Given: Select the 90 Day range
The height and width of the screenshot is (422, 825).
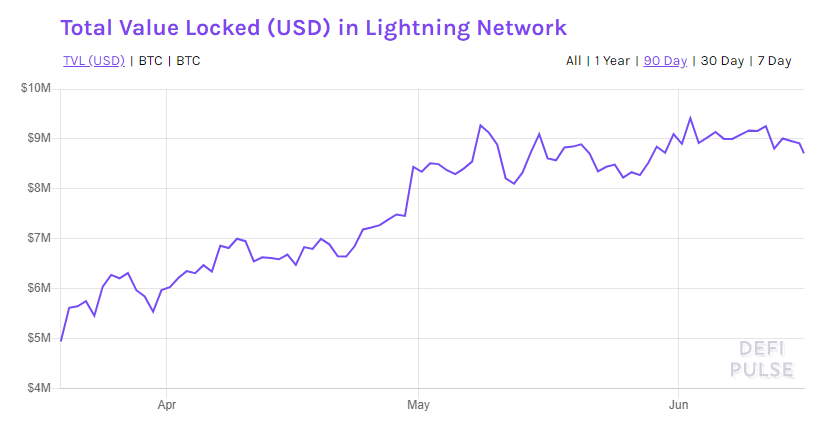Looking at the screenshot, I should pyautogui.click(x=665, y=61).
